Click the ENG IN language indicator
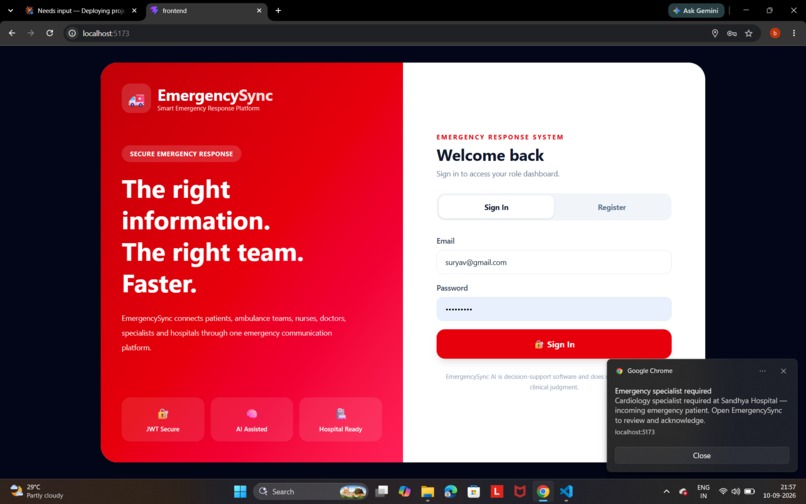 [x=703, y=492]
